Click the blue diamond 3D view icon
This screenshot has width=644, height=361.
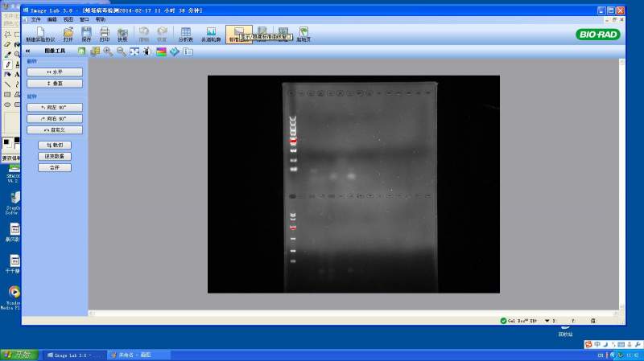pos(175,51)
